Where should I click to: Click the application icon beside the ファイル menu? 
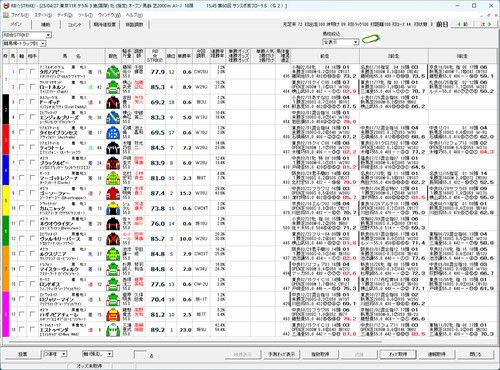pos(6,15)
